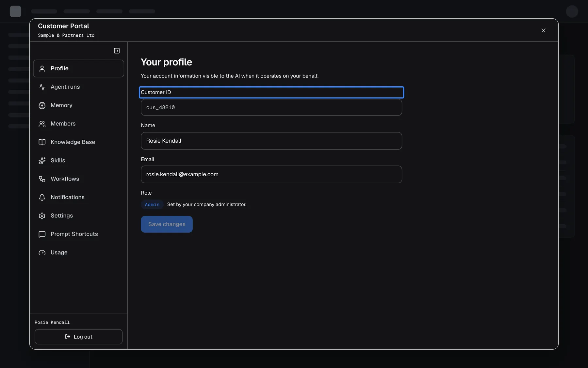Close the Customer Portal dialog

tap(543, 30)
